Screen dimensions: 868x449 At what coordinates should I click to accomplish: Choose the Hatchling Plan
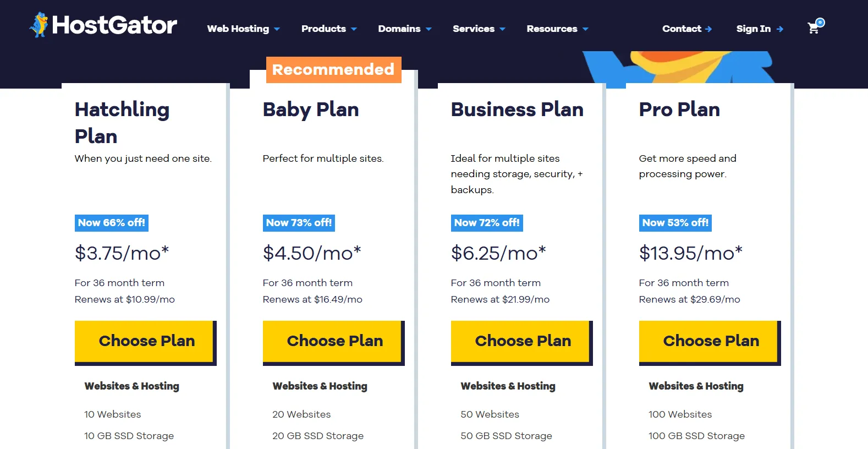click(146, 341)
